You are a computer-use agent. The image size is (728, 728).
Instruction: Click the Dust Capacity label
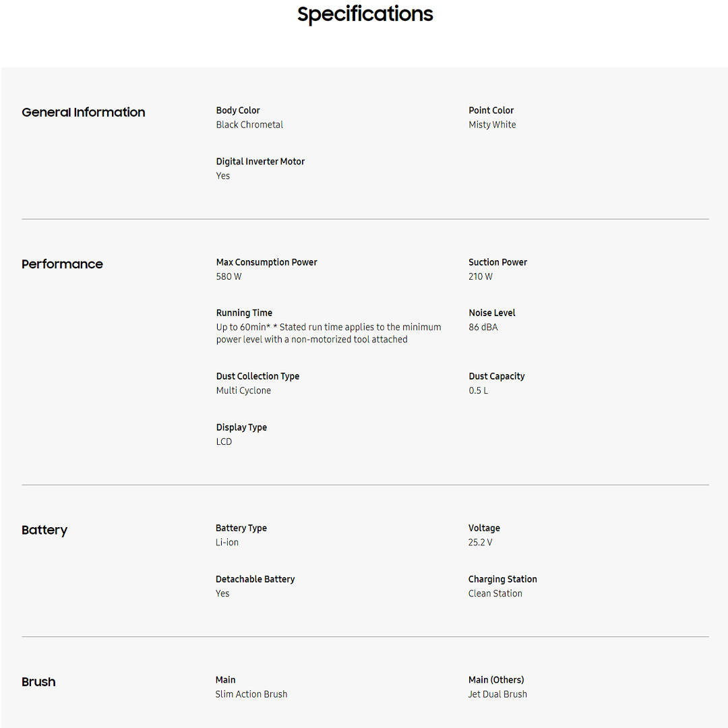496,376
